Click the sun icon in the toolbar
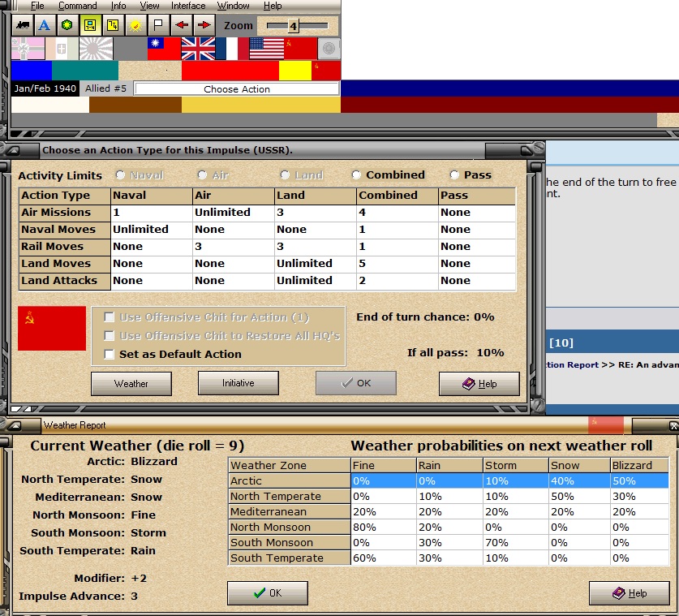Image resolution: width=679 pixels, height=616 pixels. (x=135, y=25)
